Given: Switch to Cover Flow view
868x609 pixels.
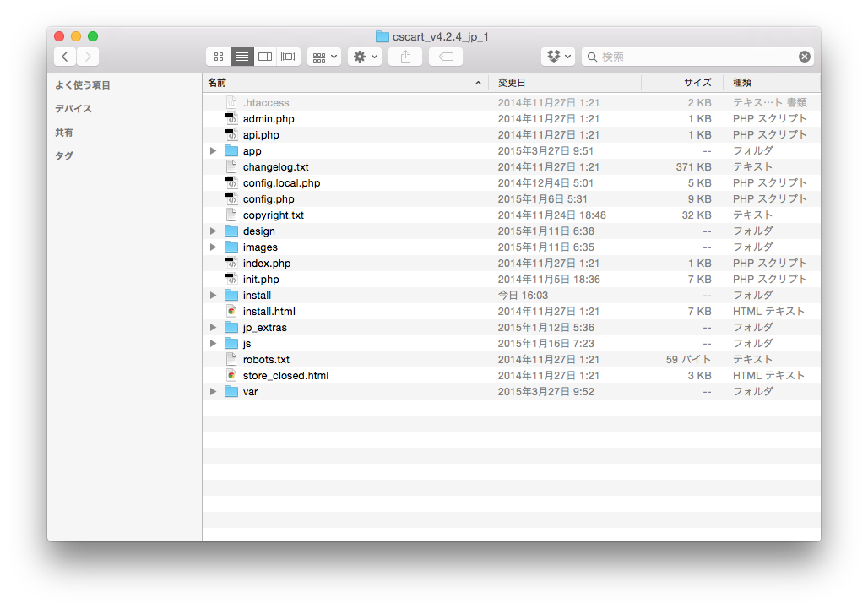Looking at the screenshot, I should click(x=289, y=57).
